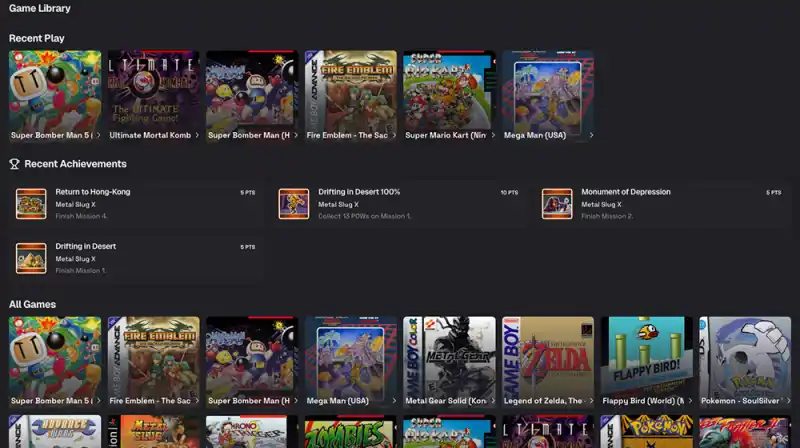Image resolution: width=800 pixels, height=448 pixels.
Task: Click chevron next to Pokemon - SoulSilver
Action: [788, 401]
